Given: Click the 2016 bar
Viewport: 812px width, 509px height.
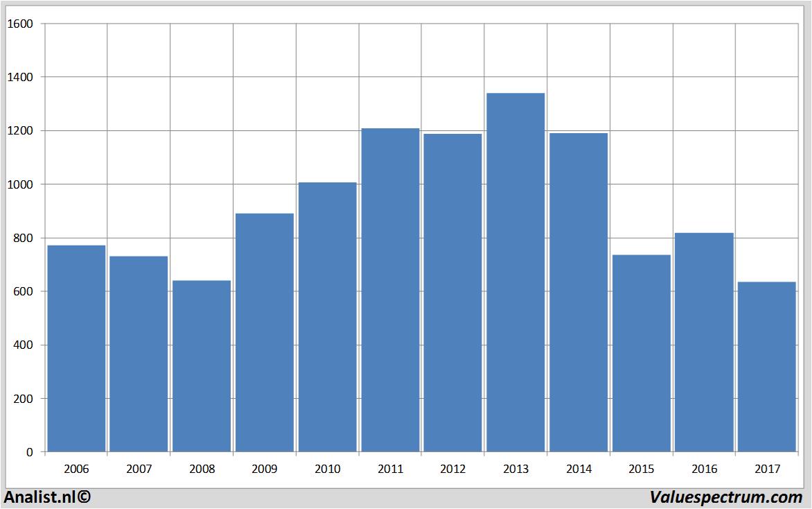Looking at the screenshot, I should [704, 342].
